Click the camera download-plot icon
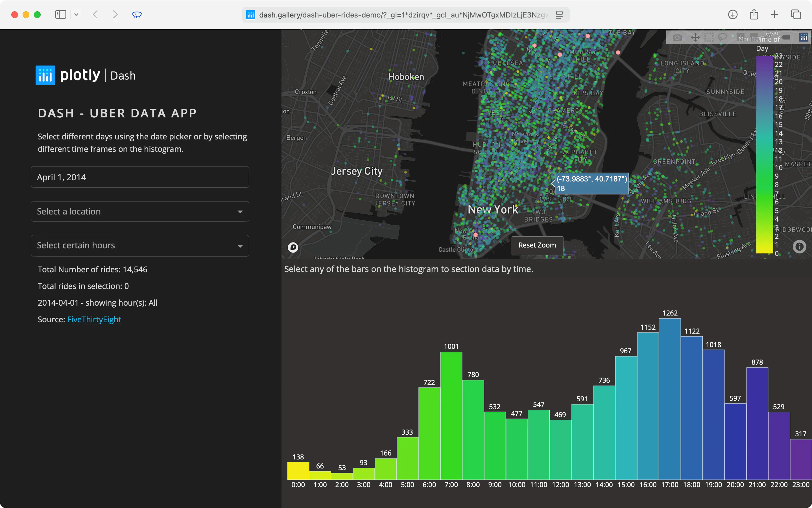This screenshot has height=508, width=812. 677,37
